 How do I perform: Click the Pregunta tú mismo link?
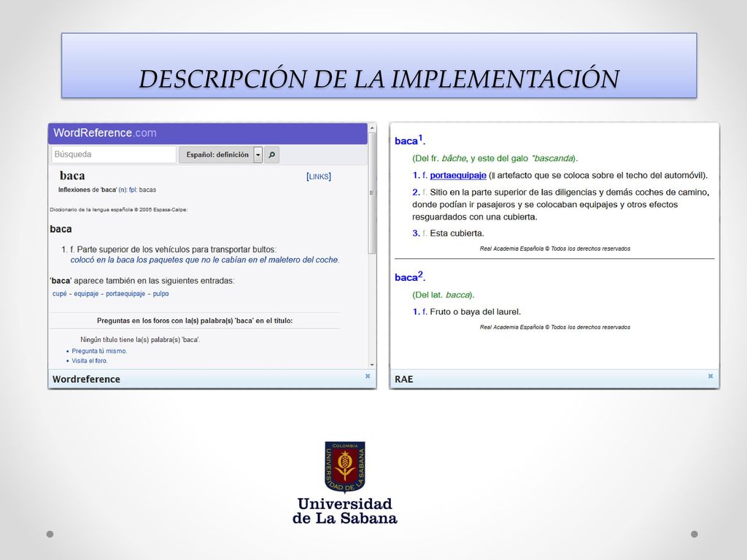pos(99,351)
